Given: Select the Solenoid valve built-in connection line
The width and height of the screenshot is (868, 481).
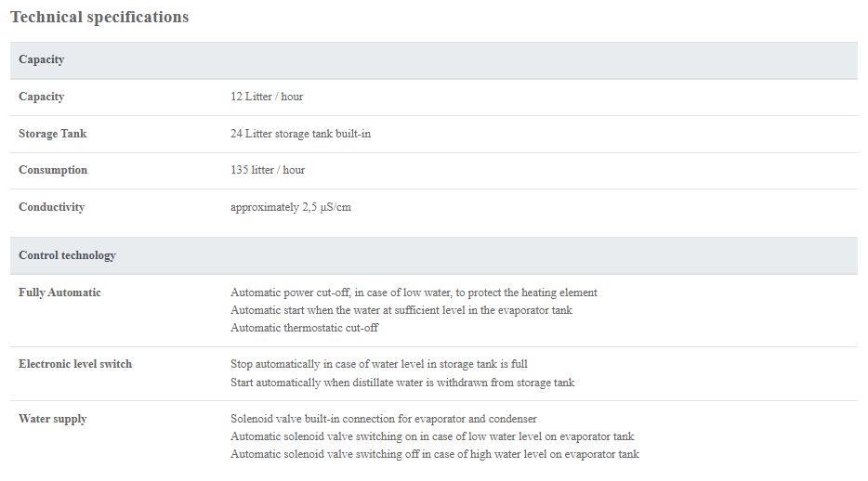Looking at the screenshot, I should (384, 419).
